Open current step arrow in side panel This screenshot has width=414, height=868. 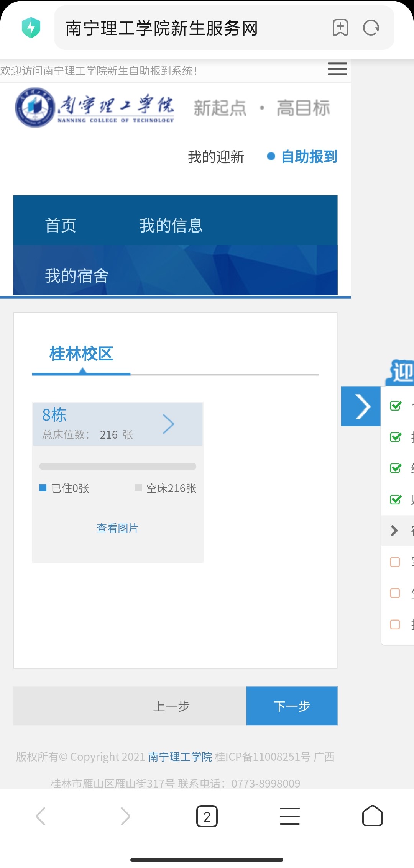394,531
